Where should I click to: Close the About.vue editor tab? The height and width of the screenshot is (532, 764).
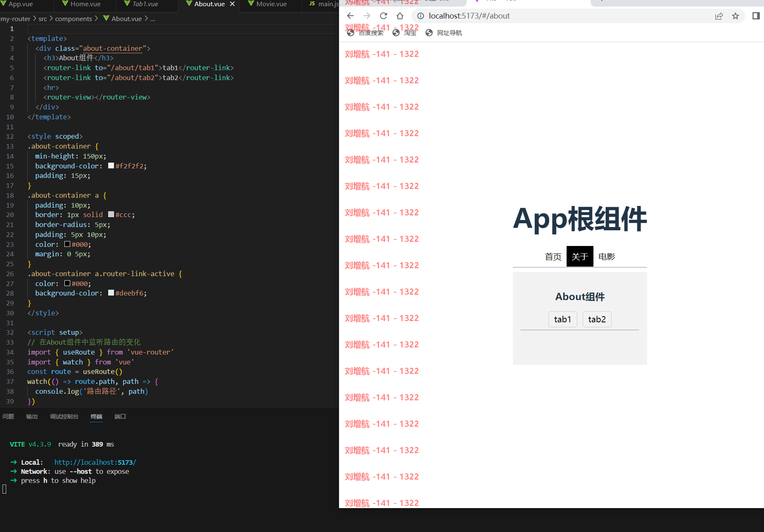point(232,4)
